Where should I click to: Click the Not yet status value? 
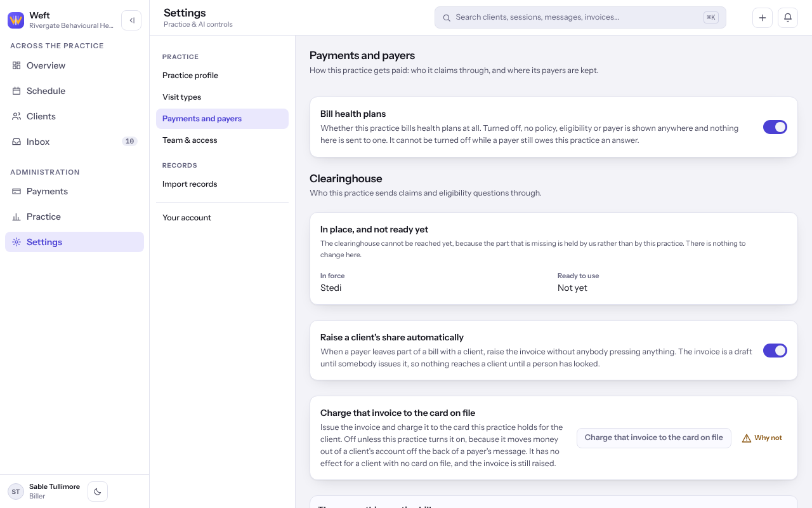572,288
